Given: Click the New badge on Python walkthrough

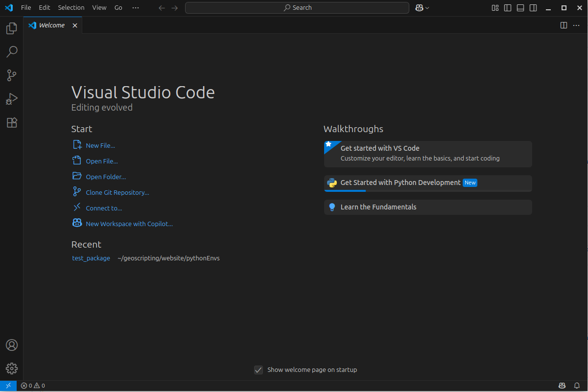Looking at the screenshot, I should click(470, 183).
